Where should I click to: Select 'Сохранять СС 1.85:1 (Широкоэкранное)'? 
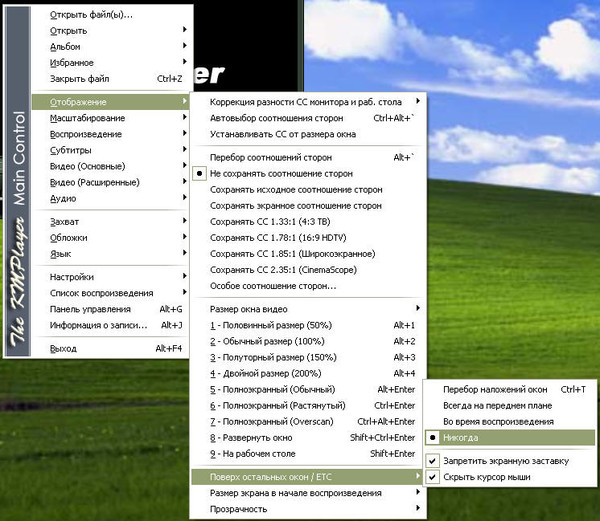point(308,254)
